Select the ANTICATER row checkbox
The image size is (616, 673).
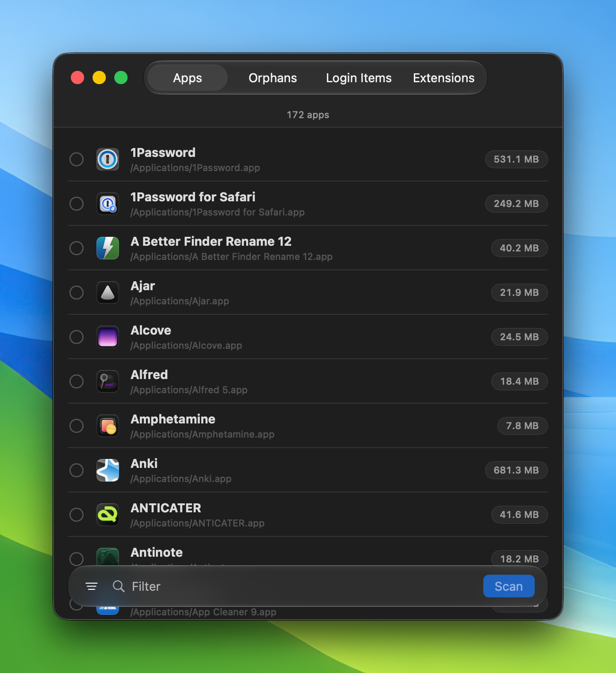(x=77, y=515)
